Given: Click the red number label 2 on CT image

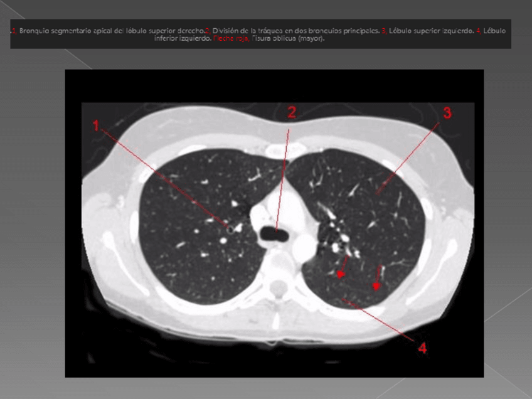Looking at the screenshot, I should point(292,112).
